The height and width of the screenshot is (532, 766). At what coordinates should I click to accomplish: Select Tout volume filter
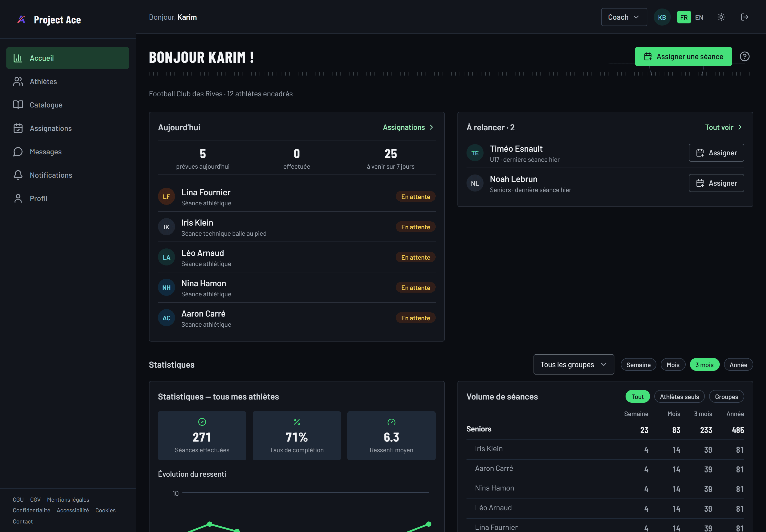(x=637, y=397)
